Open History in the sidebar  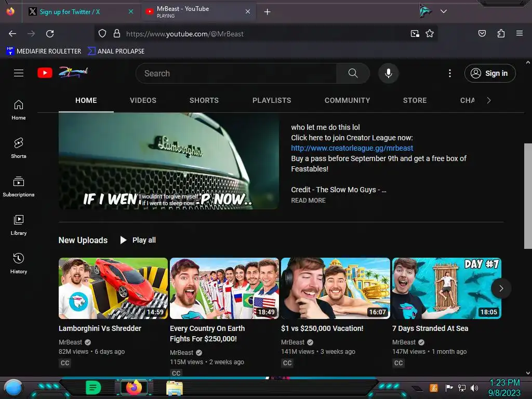19,263
